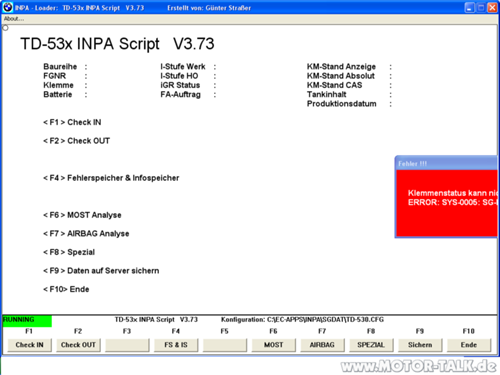Click the blank F3 button
This screenshot has height=375, width=500.
point(127,345)
